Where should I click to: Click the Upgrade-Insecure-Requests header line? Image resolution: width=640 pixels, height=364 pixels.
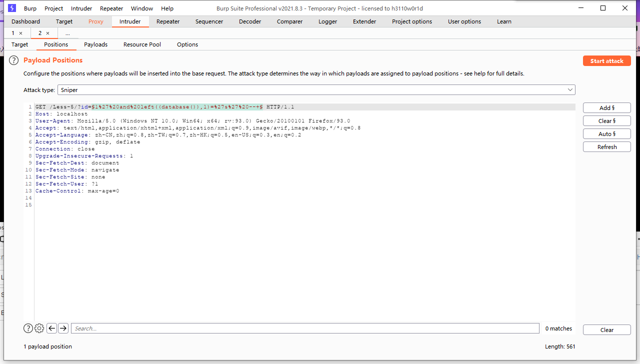tap(84, 156)
